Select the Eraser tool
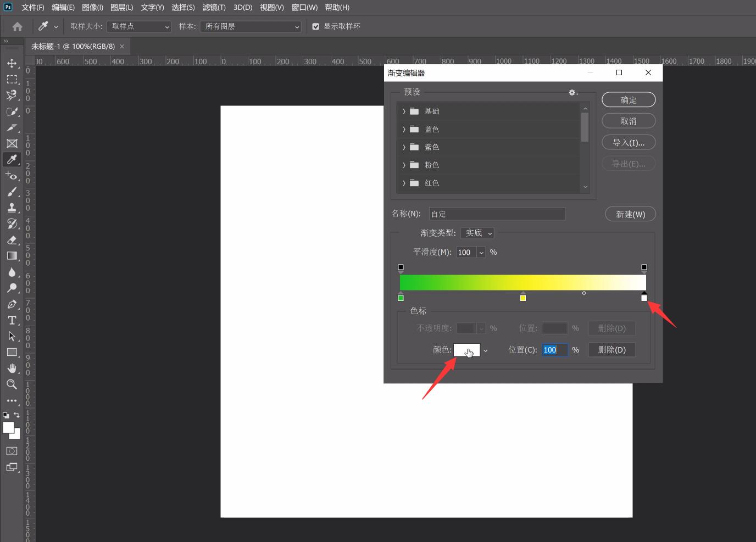Image resolution: width=756 pixels, height=542 pixels. [12, 240]
